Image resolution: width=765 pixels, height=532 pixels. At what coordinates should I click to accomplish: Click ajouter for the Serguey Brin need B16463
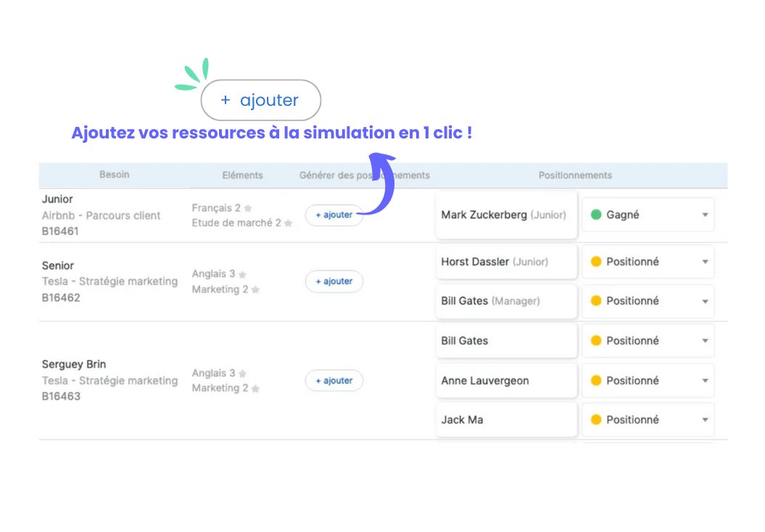[334, 381]
